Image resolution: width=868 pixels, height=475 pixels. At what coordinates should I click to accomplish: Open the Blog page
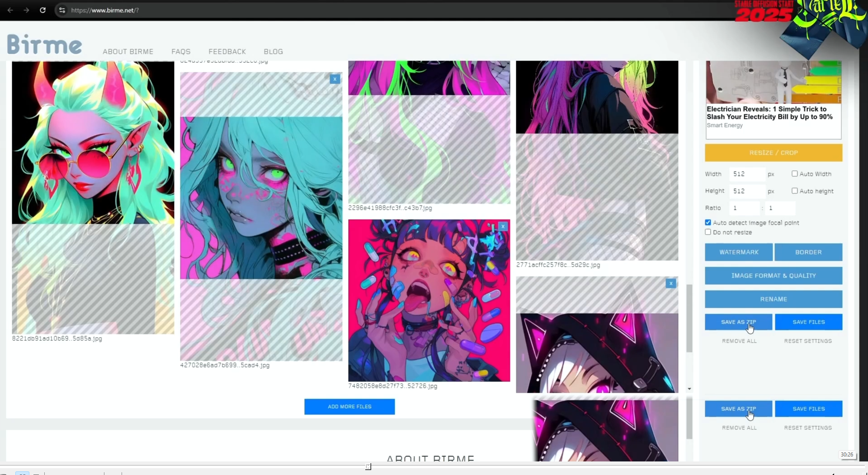coord(273,52)
